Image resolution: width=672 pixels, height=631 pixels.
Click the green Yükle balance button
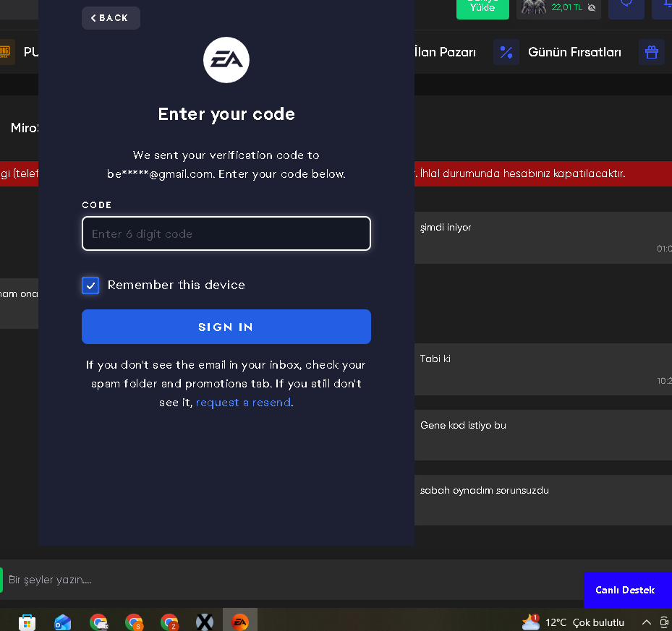[x=482, y=8]
